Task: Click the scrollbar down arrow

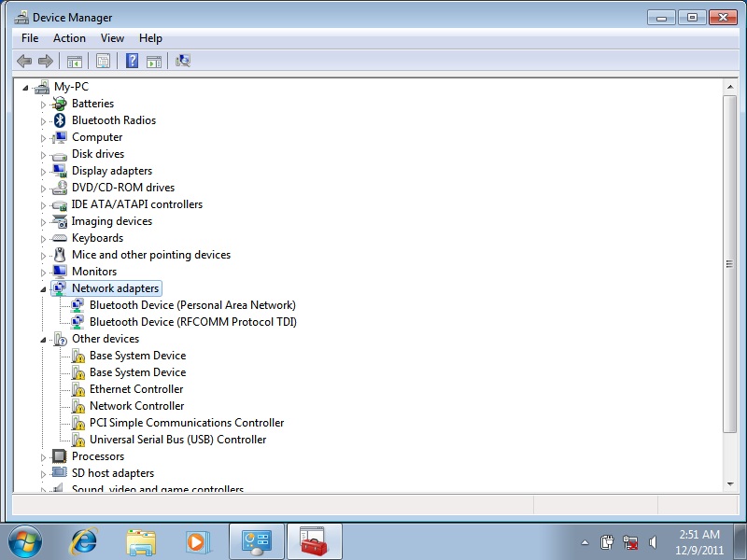Action: (730, 484)
